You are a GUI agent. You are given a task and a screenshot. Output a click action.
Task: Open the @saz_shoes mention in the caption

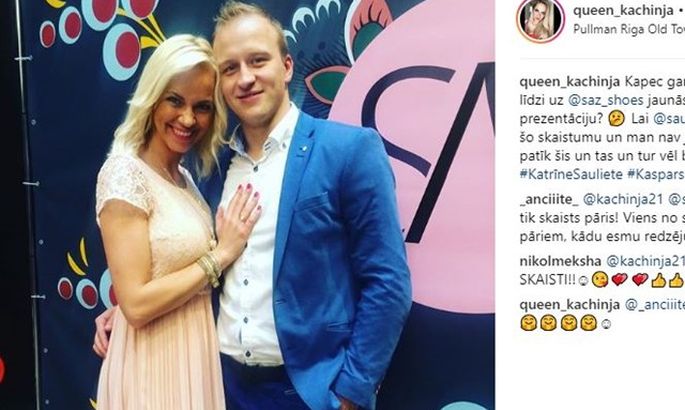point(606,100)
